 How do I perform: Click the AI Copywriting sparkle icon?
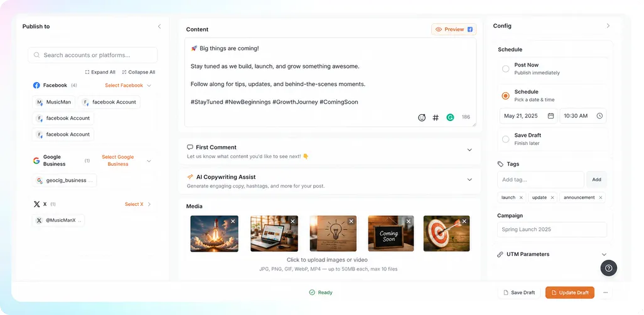190,177
